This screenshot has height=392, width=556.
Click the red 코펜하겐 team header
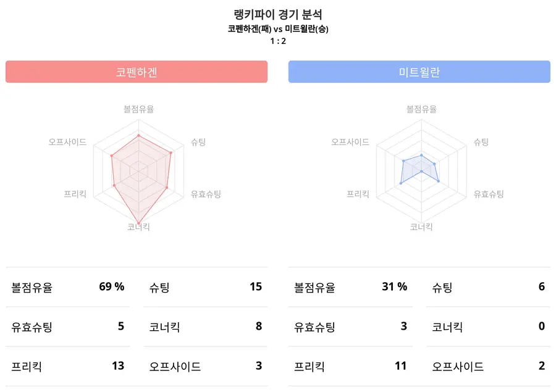click(x=137, y=72)
